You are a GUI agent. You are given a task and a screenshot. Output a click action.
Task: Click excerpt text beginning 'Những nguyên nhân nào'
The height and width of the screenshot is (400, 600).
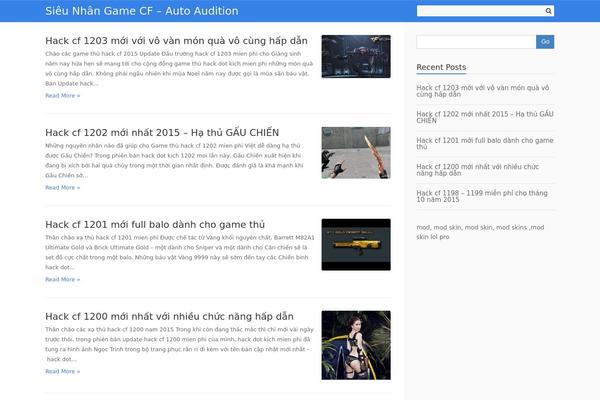[x=174, y=160]
